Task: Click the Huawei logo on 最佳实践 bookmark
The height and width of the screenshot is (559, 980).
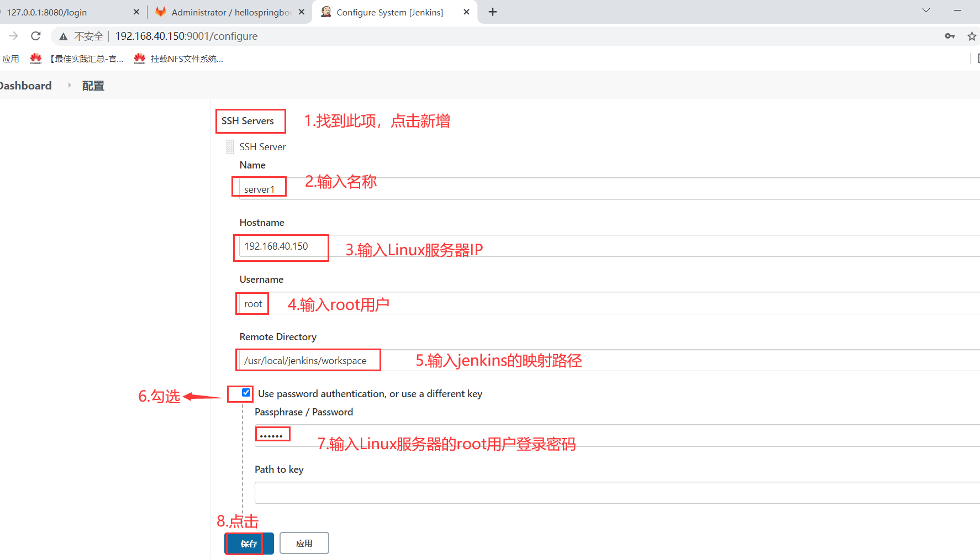Action: click(x=36, y=59)
